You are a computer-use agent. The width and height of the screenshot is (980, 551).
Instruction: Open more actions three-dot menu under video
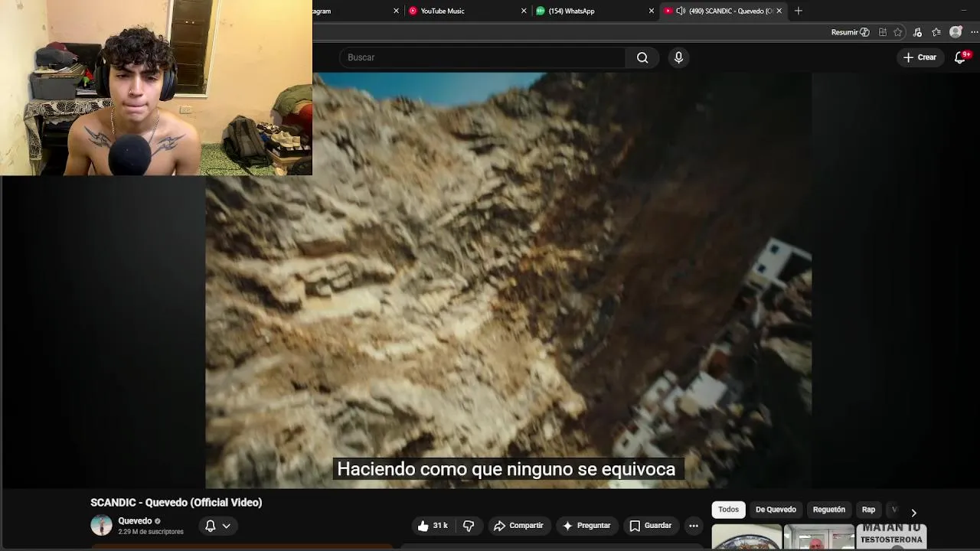coord(693,526)
